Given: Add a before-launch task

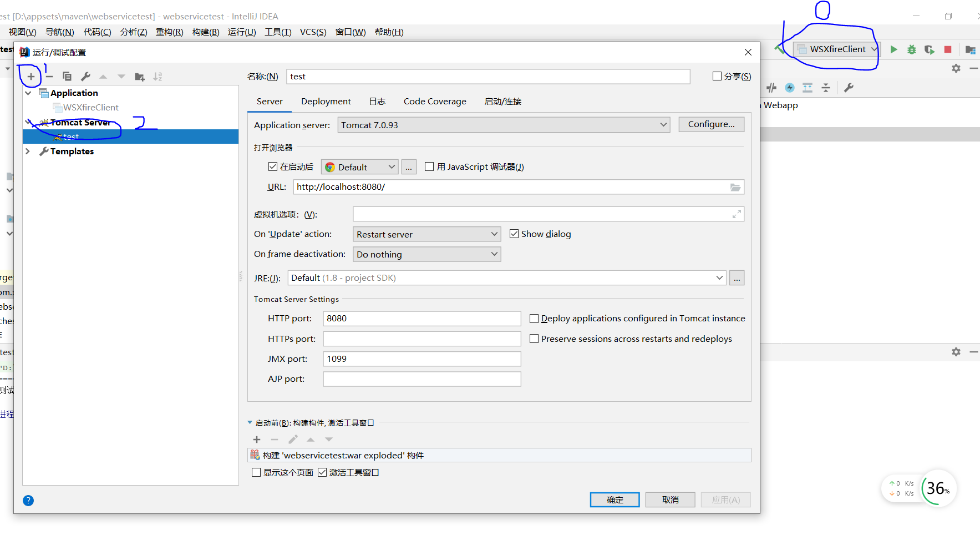Looking at the screenshot, I should 257,440.
